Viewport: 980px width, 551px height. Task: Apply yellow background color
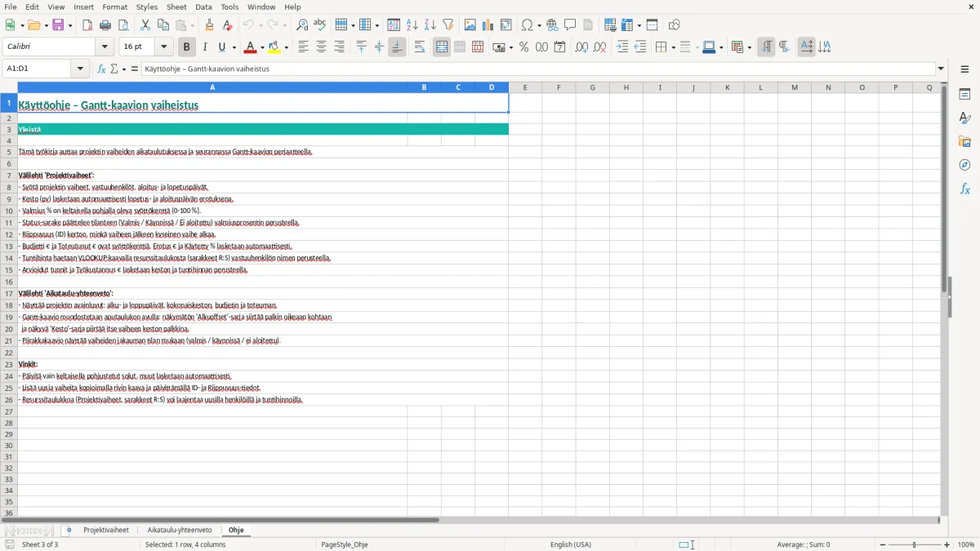[x=275, y=47]
